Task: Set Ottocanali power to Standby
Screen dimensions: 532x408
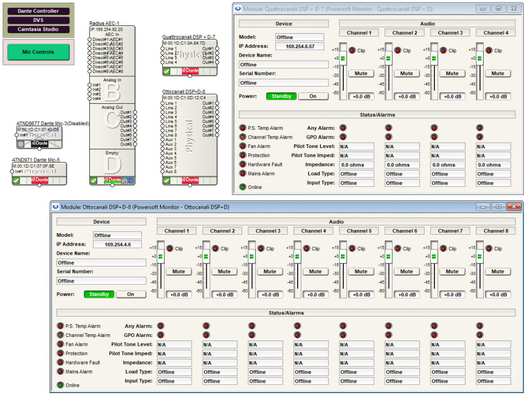Action: (99, 294)
